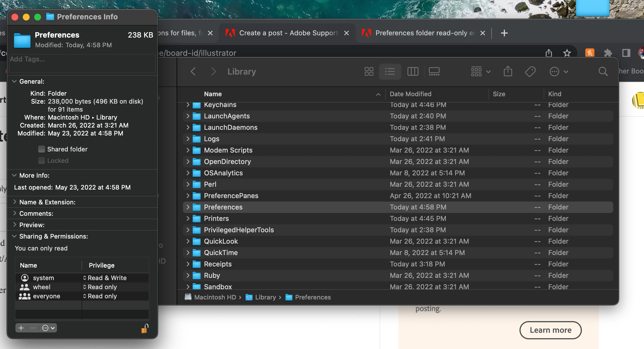Go back with Finder back arrow
This screenshot has height=349, width=644.
193,71
